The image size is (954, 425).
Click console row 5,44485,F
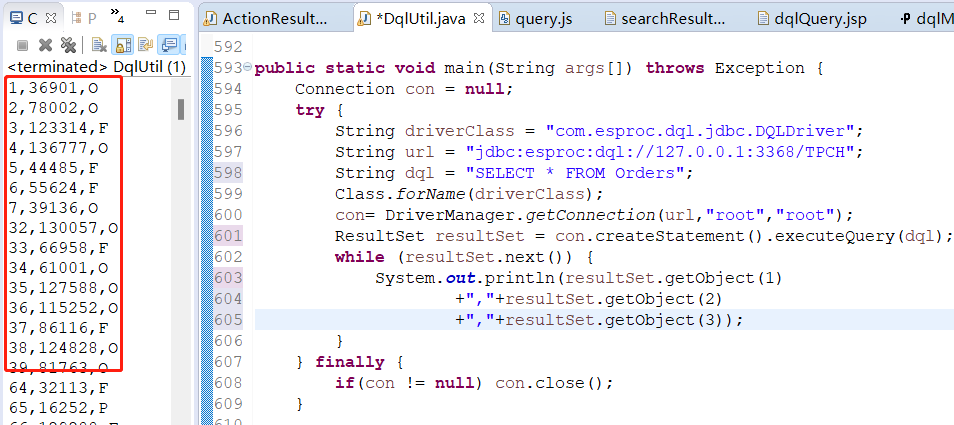coord(53,168)
